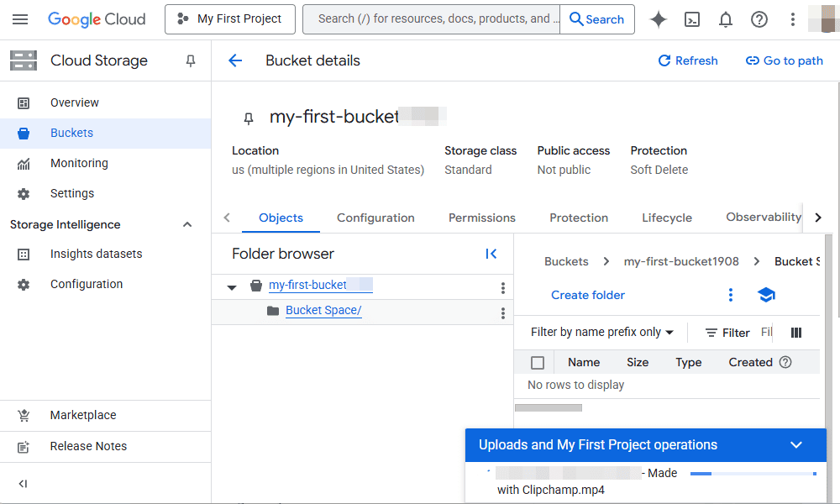Open the Filter by name prefix dropdown
The height and width of the screenshot is (504, 840).
coord(602,332)
